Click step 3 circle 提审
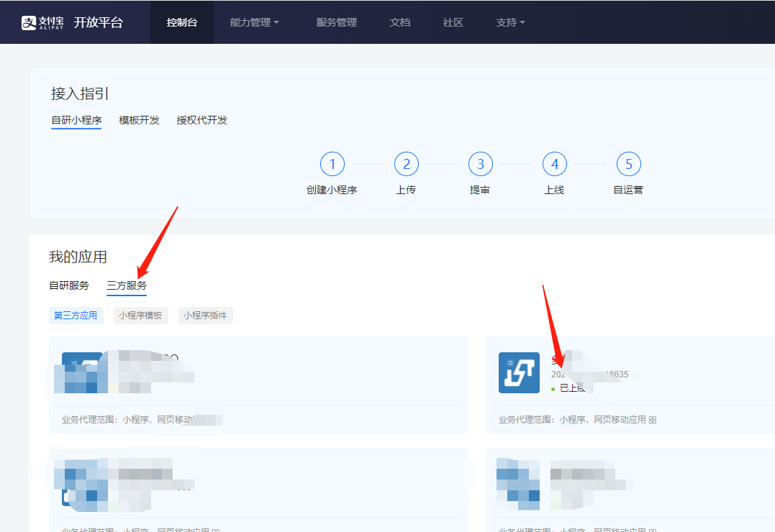 coord(481,164)
